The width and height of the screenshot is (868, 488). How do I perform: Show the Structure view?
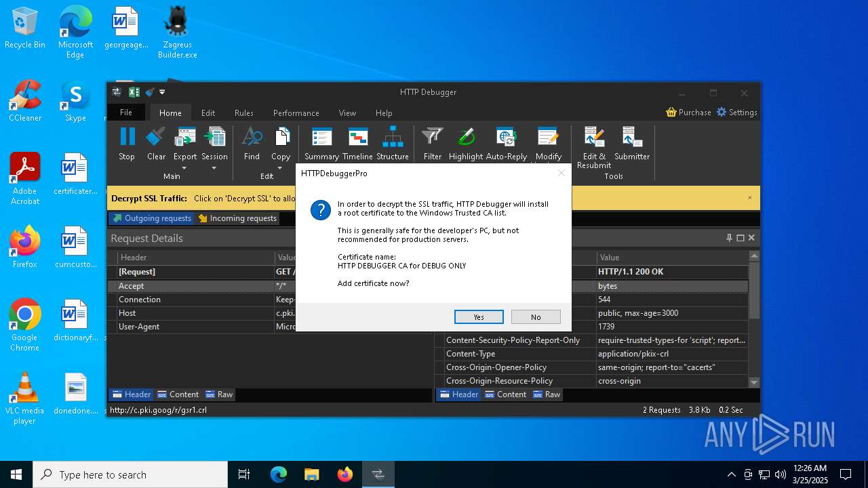[393, 144]
